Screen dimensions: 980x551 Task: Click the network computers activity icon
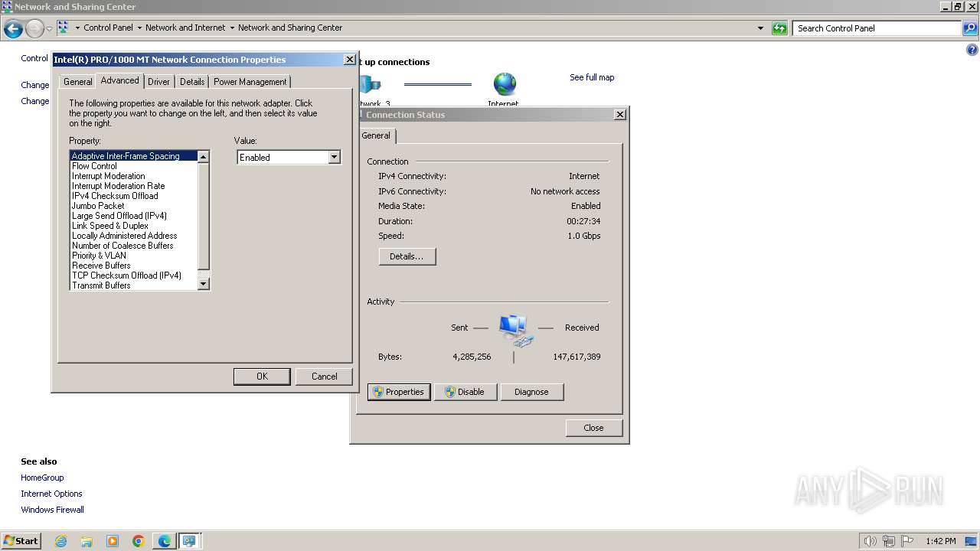(x=514, y=330)
